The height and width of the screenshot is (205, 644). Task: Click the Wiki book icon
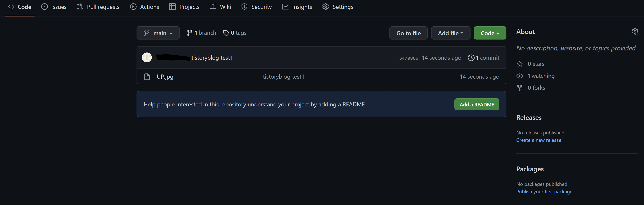tap(213, 7)
